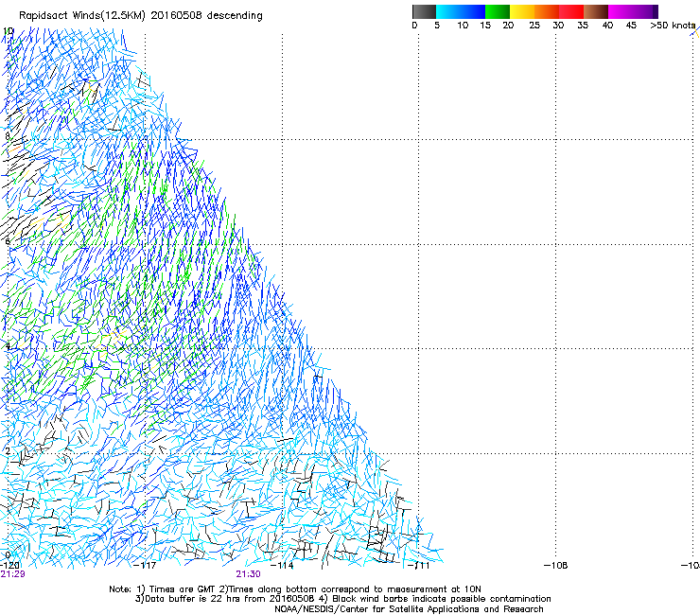Click the '-111' longitude axis label

tap(419, 566)
